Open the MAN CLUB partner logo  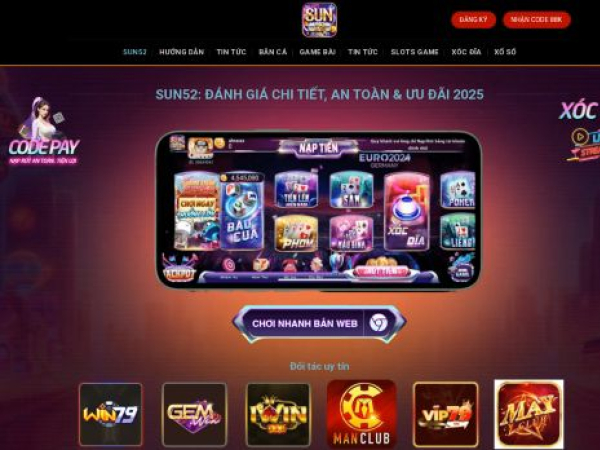pyautogui.click(x=362, y=414)
